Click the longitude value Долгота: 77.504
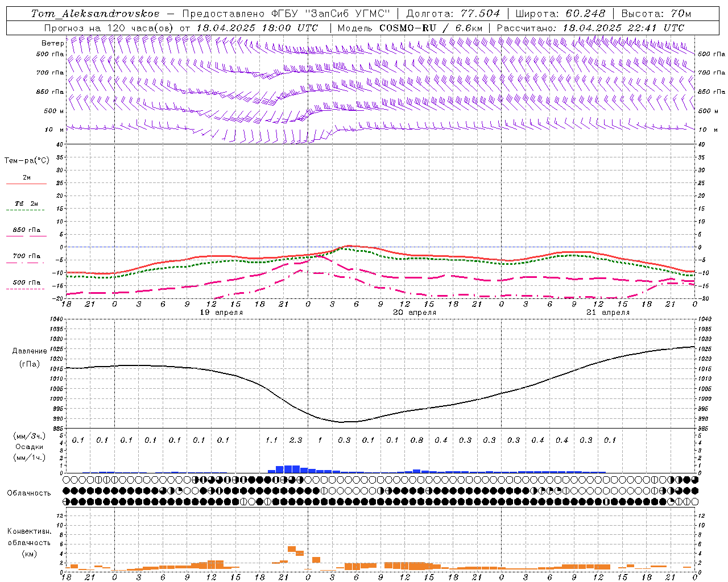 pyautogui.click(x=453, y=14)
